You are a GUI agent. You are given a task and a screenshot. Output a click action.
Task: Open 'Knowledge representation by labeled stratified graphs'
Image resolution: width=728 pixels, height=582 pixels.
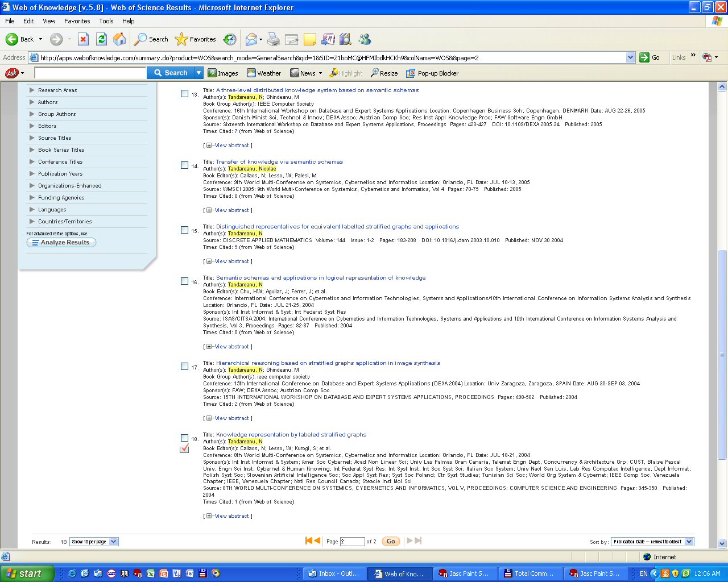pyautogui.click(x=291, y=435)
